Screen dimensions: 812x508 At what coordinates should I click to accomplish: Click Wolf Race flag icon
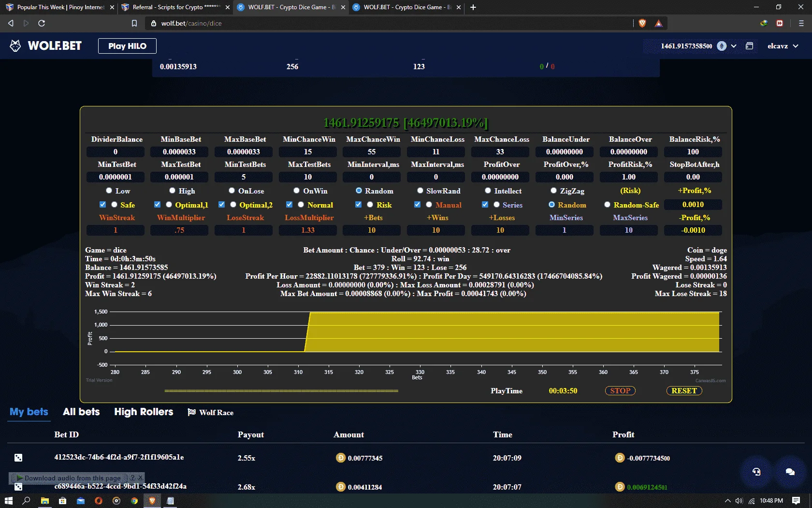click(x=192, y=412)
